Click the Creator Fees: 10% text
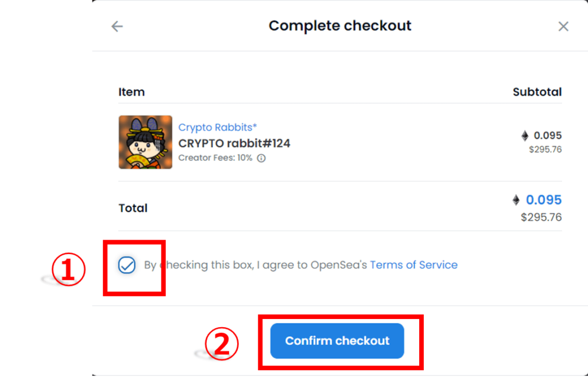Screen dimensions: 588x388 (x=215, y=158)
